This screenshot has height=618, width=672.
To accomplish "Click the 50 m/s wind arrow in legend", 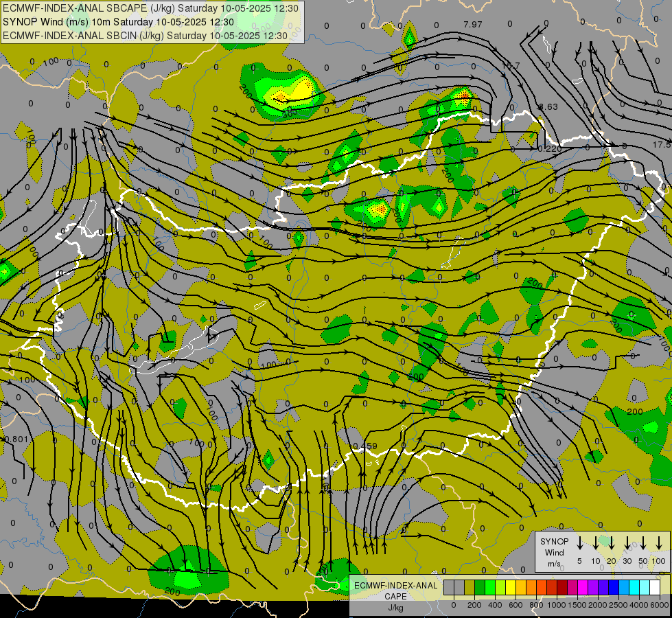I will (x=643, y=543).
